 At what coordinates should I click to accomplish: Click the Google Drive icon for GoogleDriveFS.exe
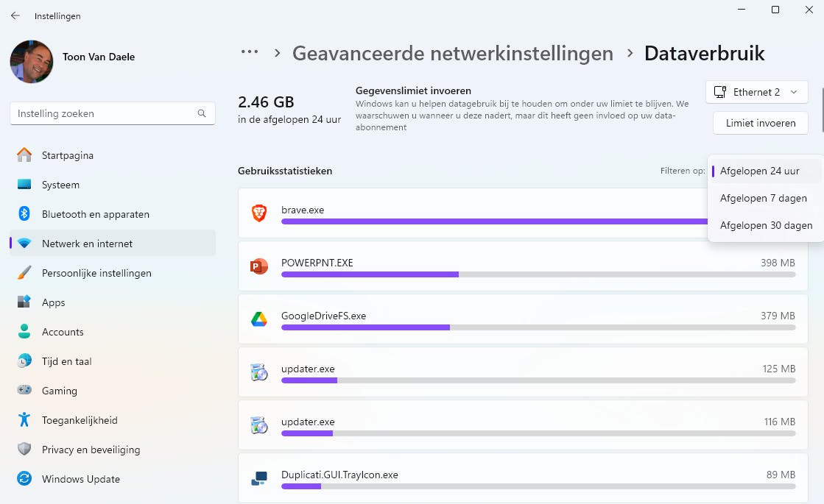(258, 319)
